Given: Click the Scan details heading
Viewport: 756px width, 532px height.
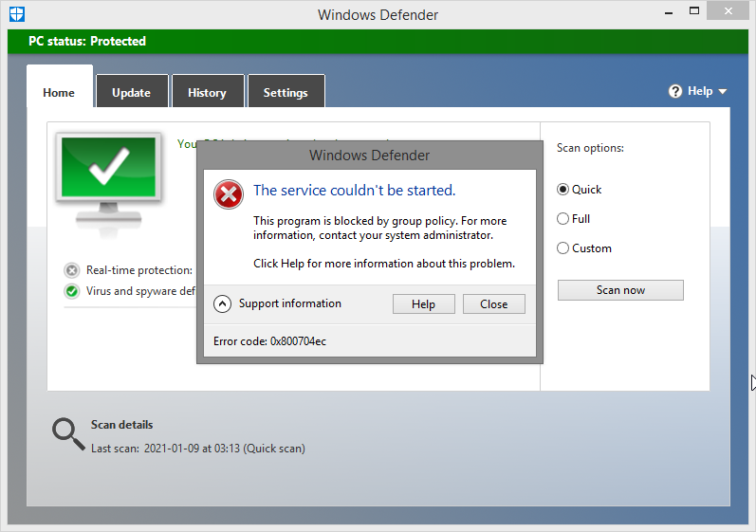Looking at the screenshot, I should coord(122,425).
